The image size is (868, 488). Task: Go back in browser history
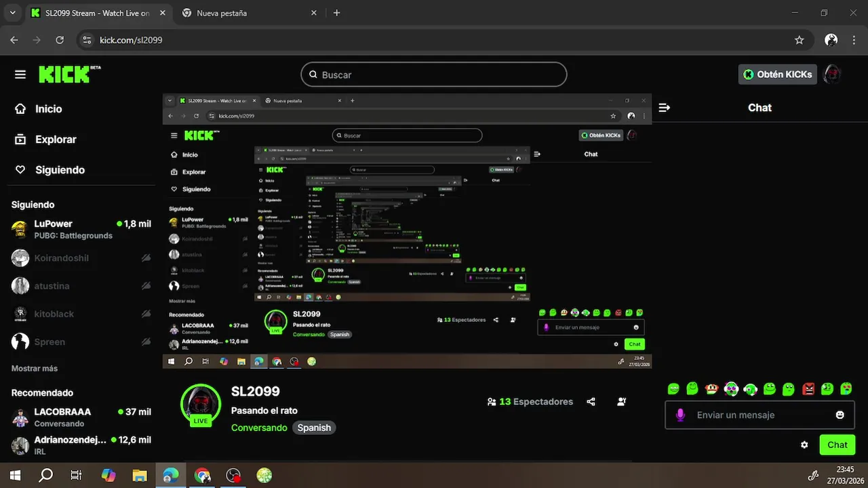tap(14, 40)
